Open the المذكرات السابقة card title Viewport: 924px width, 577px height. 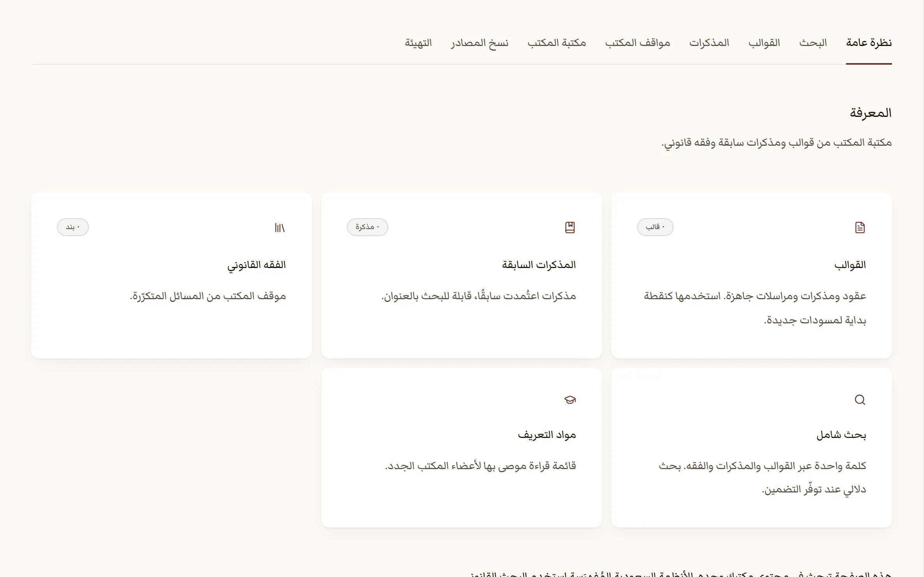[x=539, y=265]
